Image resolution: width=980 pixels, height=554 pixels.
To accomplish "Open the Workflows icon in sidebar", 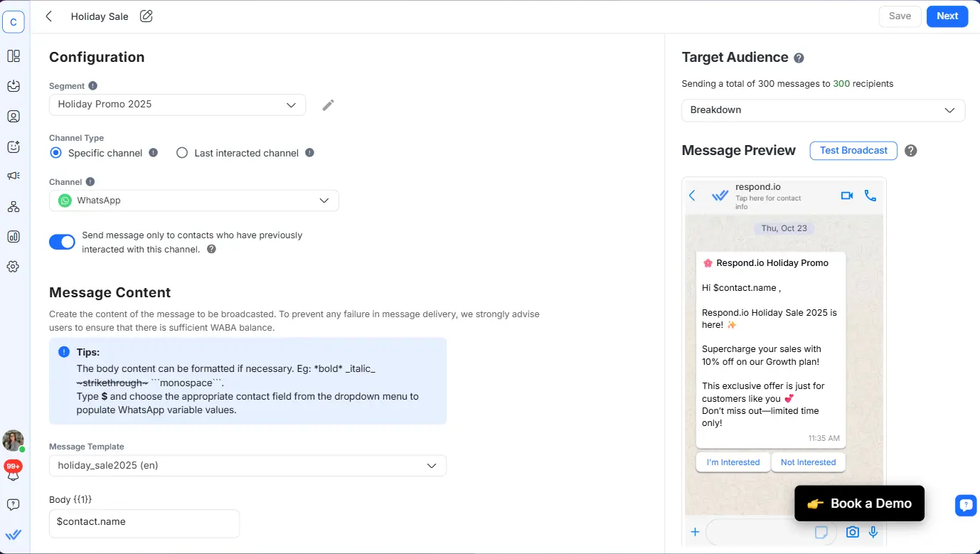I will pyautogui.click(x=14, y=206).
